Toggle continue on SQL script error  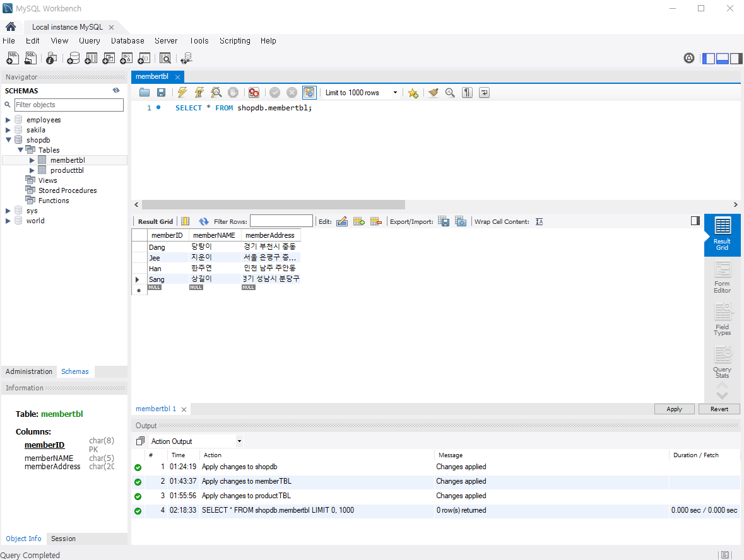pyautogui.click(x=254, y=93)
